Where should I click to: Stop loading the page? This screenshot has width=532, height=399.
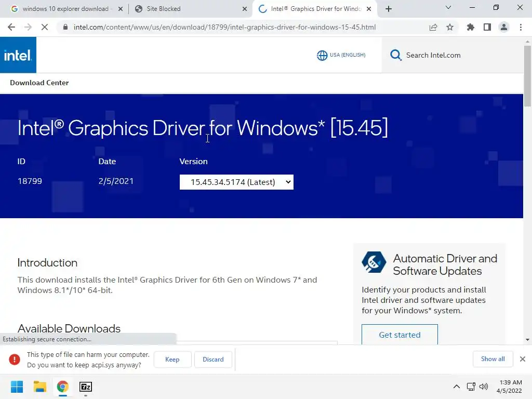[x=45, y=27]
